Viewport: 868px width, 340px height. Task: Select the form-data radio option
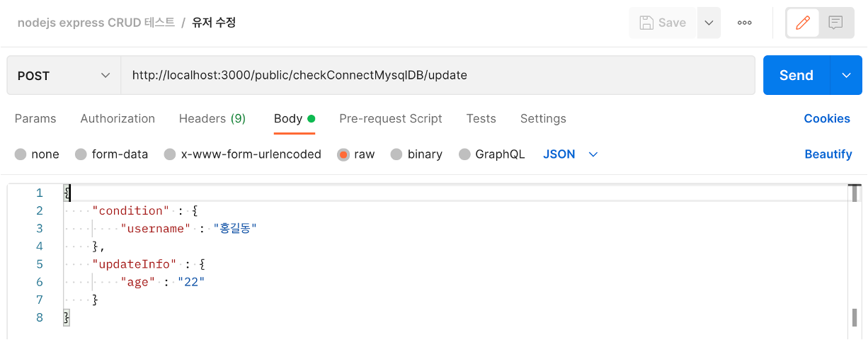[81, 154]
